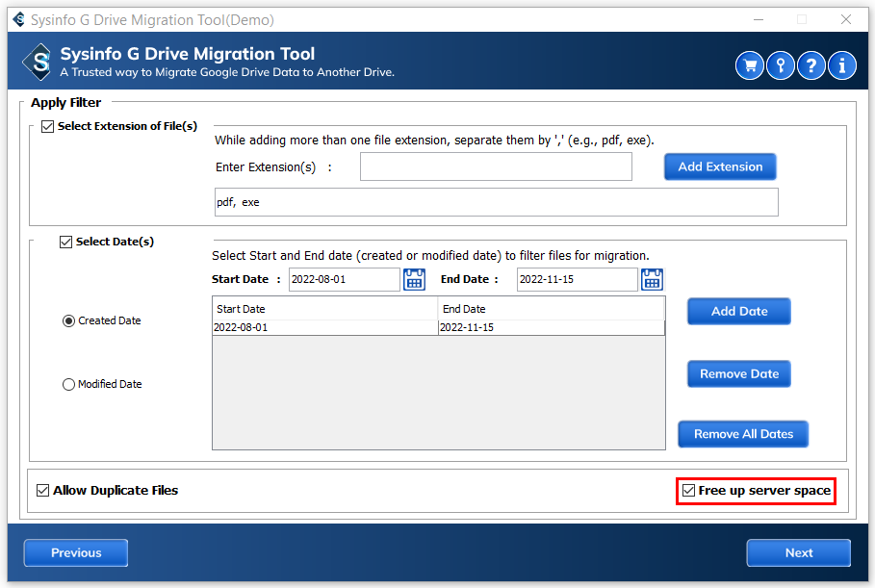Click the Add Extension button
The image size is (875, 588).
coord(719,166)
